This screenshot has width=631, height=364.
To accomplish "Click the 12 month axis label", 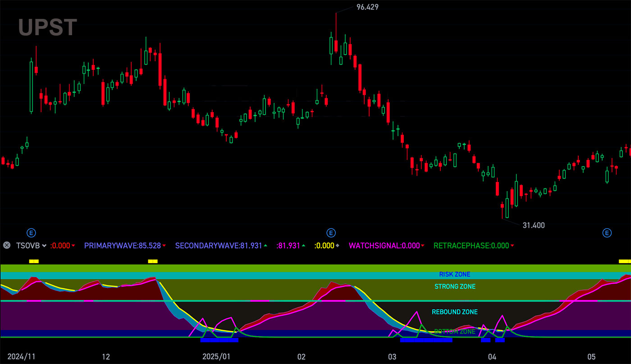I will [106, 357].
